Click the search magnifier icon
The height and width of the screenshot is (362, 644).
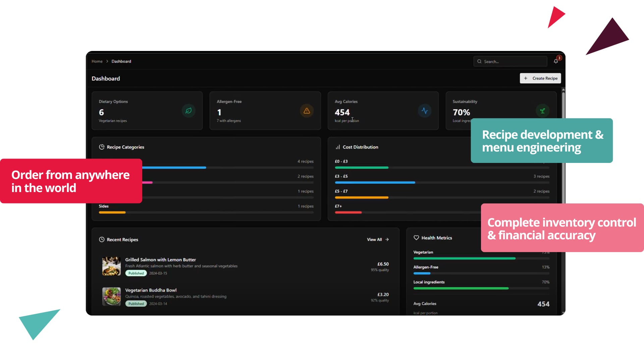tap(480, 61)
